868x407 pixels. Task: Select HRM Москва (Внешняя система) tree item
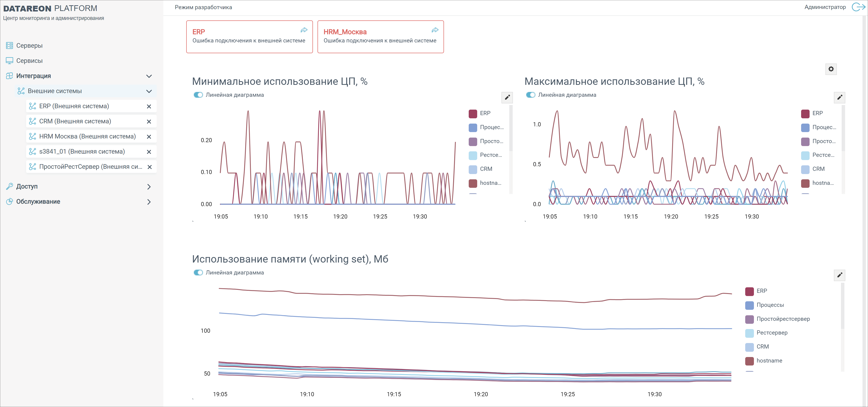coord(87,136)
